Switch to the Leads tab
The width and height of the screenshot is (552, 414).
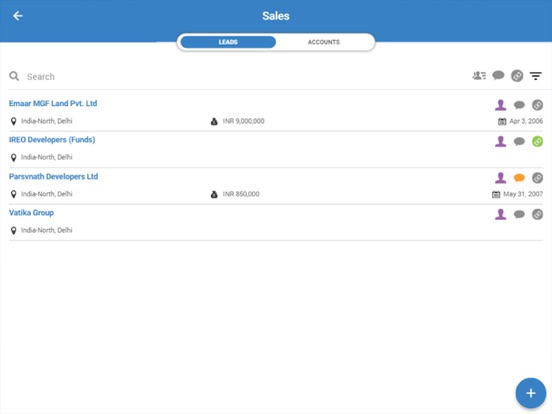(228, 42)
